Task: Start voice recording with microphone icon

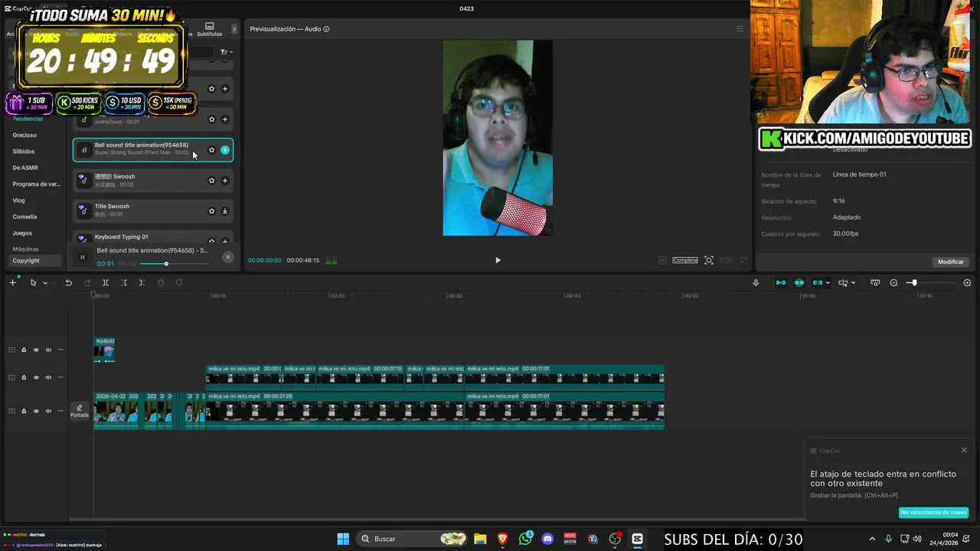Action: click(756, 282)
